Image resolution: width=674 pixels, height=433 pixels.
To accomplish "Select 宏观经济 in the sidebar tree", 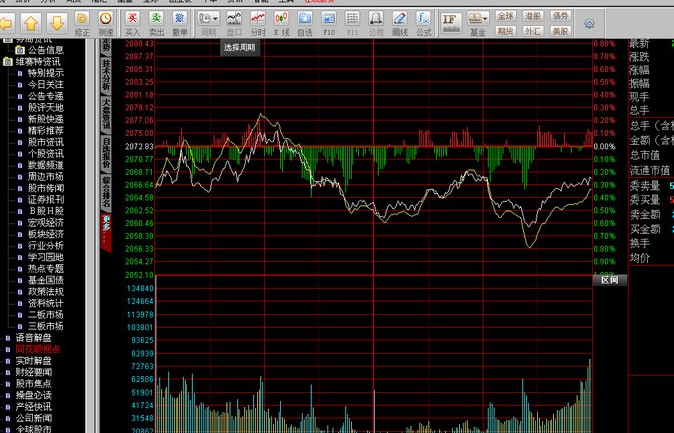I will tap(46, 222).
